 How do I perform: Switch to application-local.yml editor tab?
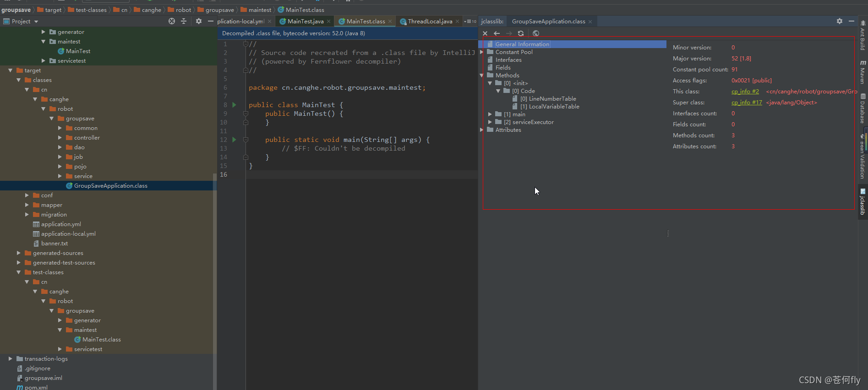coord(241,22)
